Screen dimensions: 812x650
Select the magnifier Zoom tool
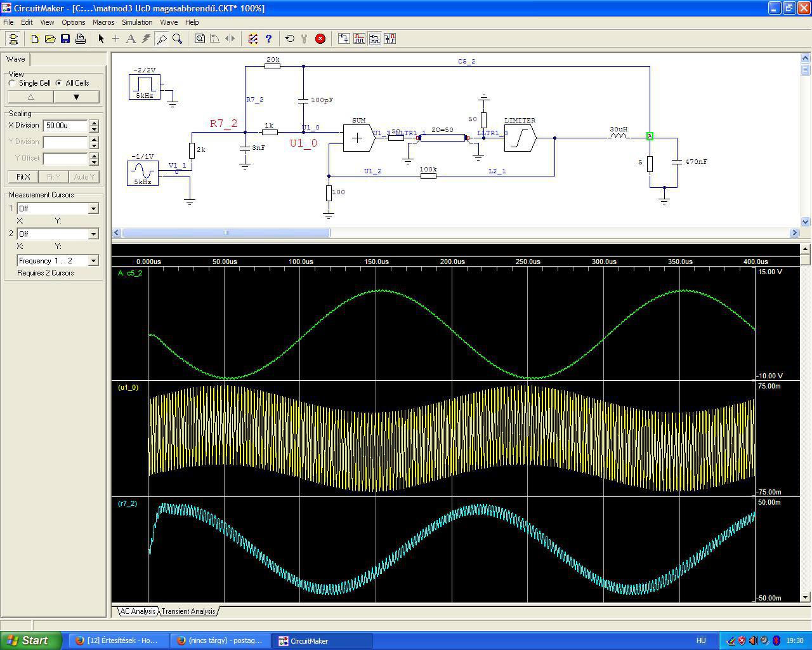pos(178,39)
